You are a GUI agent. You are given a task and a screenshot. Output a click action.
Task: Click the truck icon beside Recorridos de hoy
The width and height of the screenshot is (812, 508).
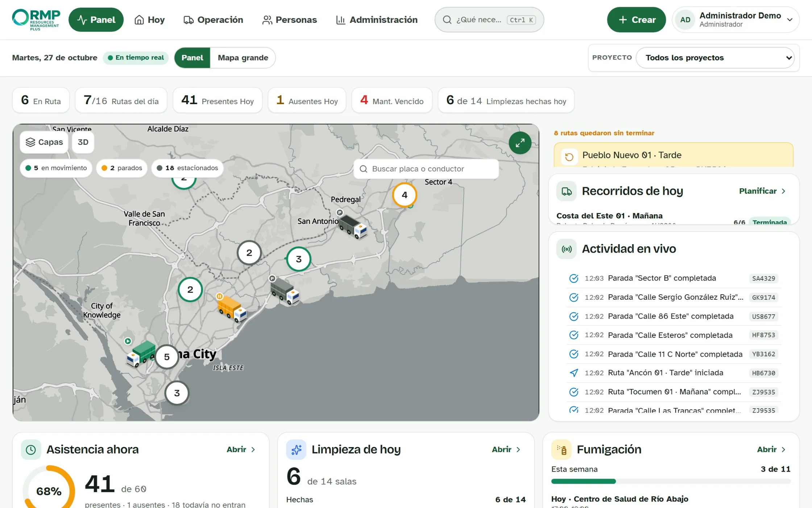pyautogui.click(x=567, y=191)
